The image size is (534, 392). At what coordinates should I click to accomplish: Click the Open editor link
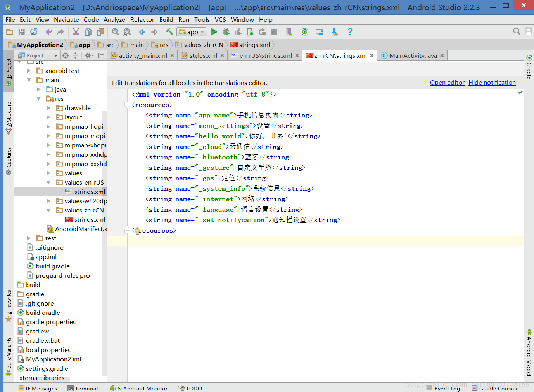click(447, 82)
